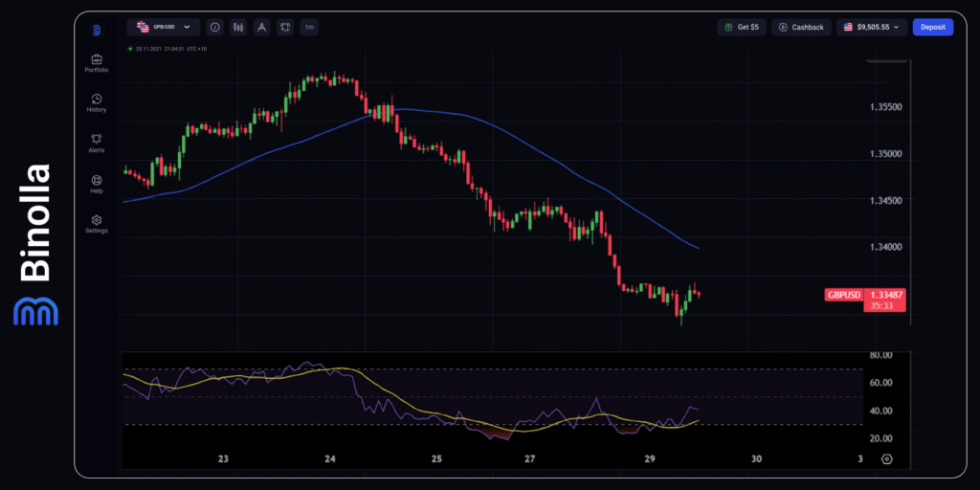This screenshot has width=980, height=490.
Task: Click the multi-chart layout icon
Action: point(285,28)
